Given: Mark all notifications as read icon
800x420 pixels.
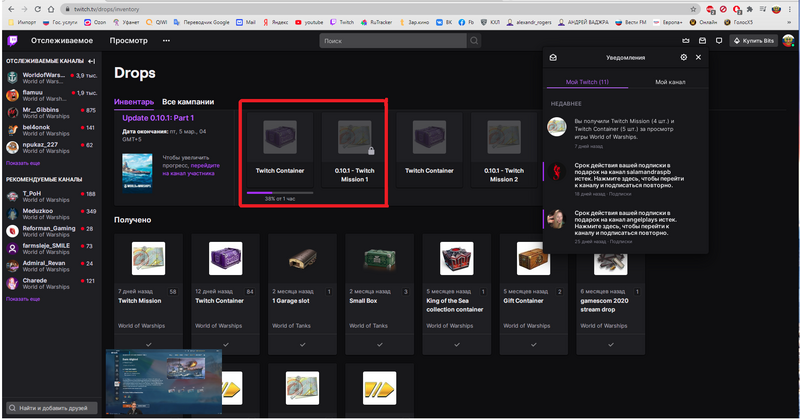Looking at the screenshot, I should [553, 58].
